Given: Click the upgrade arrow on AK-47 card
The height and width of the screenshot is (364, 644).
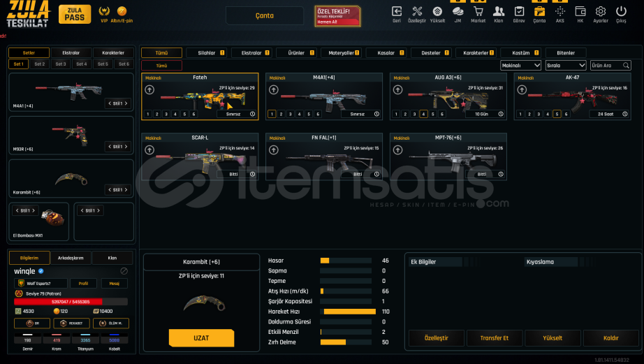Looking at the screenshot, I should click(522, 89).
